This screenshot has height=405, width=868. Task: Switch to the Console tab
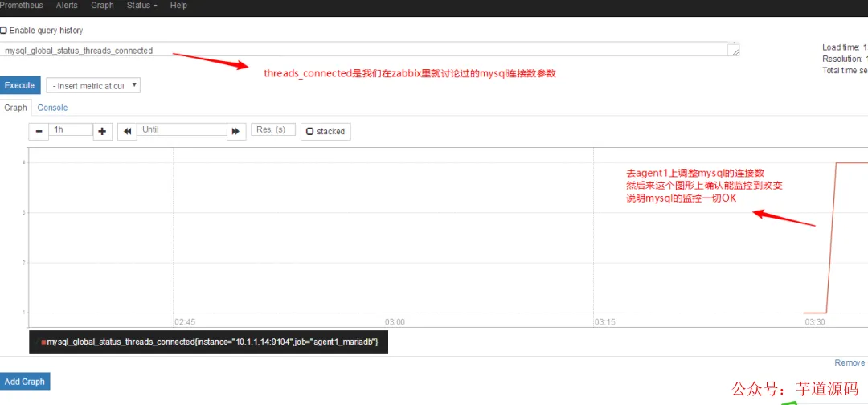52,108
